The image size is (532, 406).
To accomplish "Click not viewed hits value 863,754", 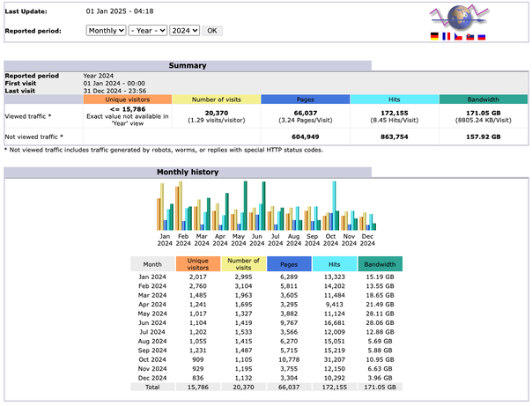I will (395, 137).
